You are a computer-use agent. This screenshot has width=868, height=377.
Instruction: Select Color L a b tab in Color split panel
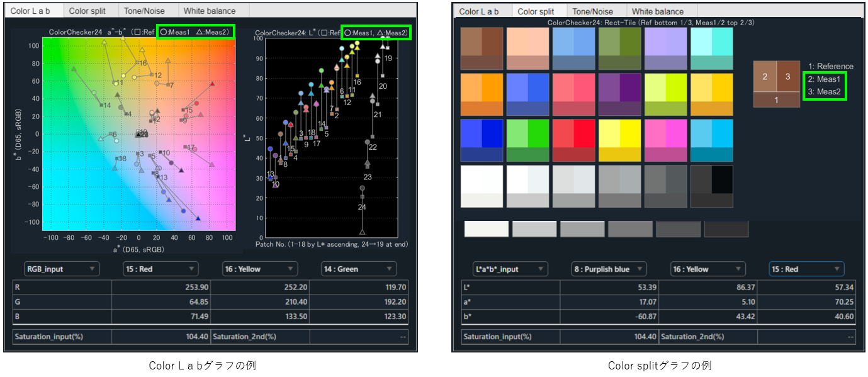click(479, 11)
